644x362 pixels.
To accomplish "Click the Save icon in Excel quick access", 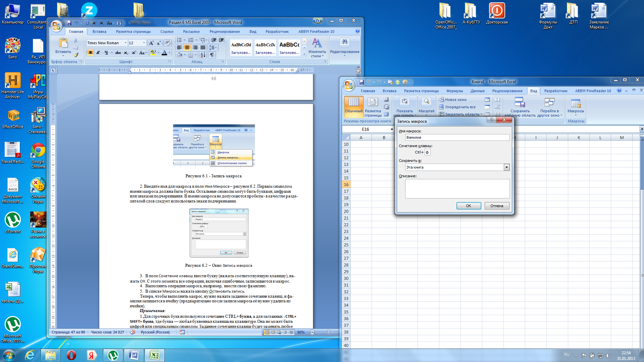I will click(362, 82).
